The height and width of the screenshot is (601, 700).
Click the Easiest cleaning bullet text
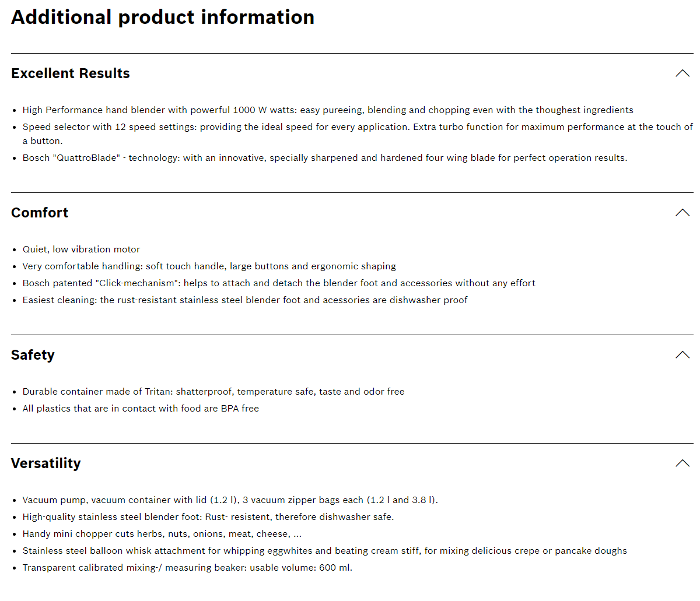(x=245, y=300)
